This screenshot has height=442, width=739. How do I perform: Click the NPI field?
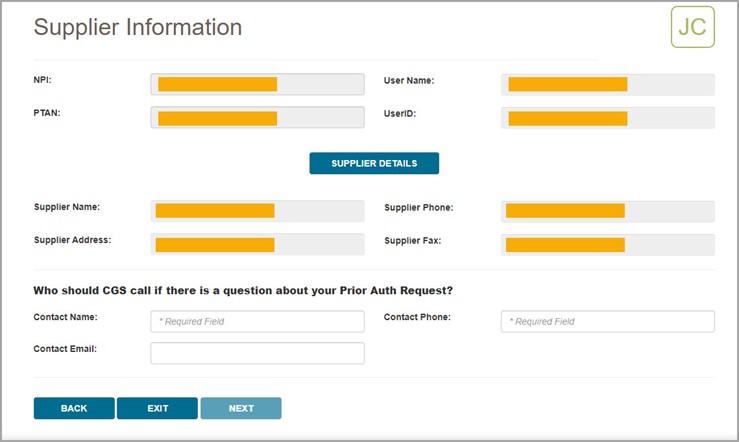[257, 84]
